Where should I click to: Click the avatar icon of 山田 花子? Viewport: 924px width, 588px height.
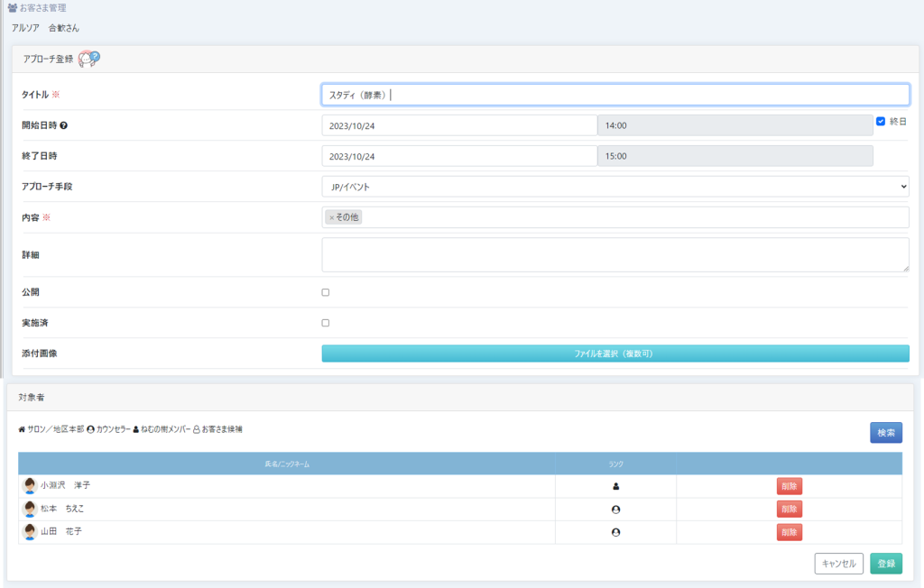[29, 532]
